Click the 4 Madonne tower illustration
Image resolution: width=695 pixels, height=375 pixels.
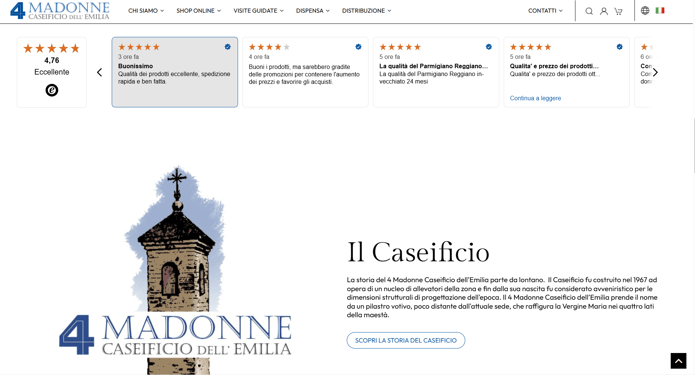(176, 270)
